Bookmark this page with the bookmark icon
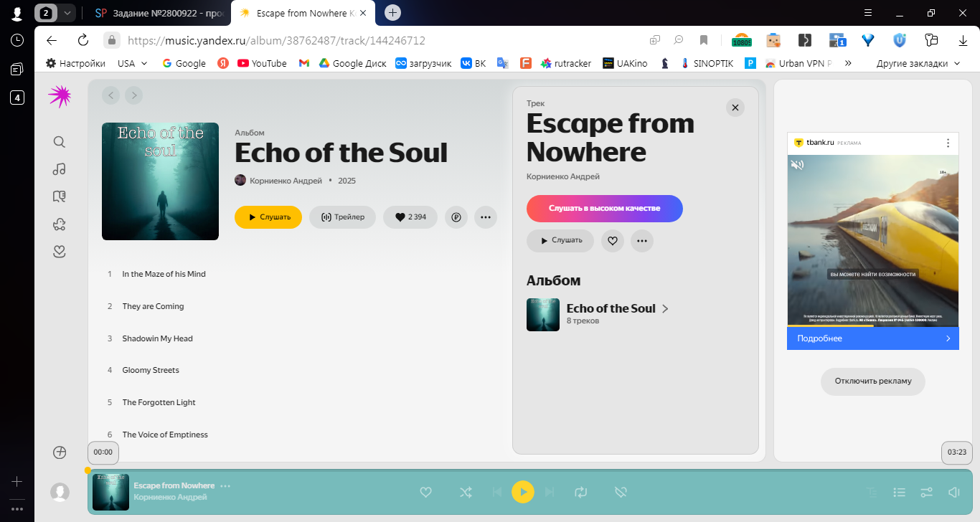Image resolution: width=980 pixels, height=522 pixels. tap(704, 40)
